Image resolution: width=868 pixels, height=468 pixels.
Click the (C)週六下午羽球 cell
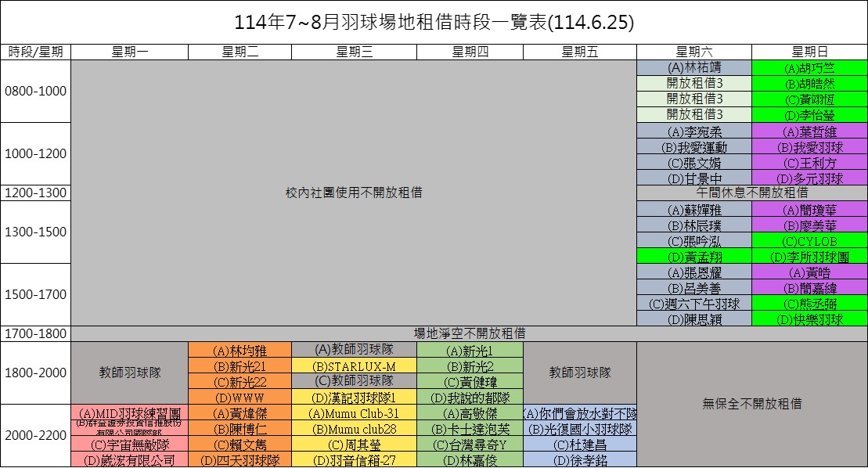[x=694, y=303]
